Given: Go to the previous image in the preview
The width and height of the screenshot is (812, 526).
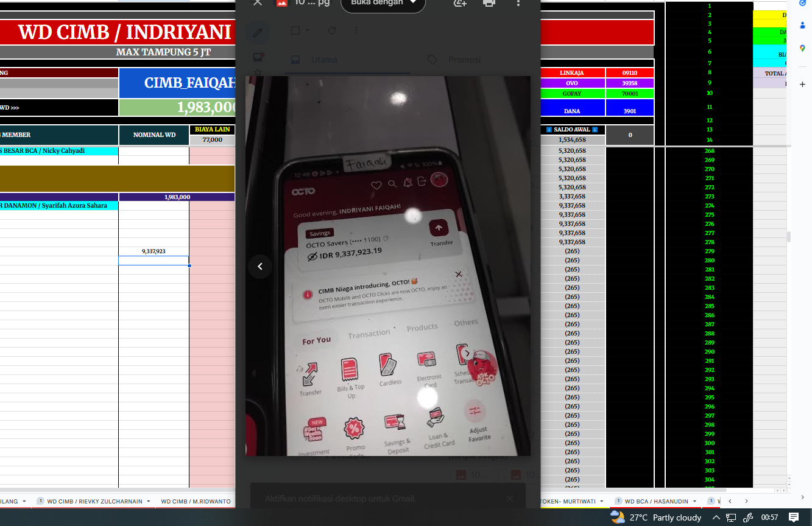Looking at the screenshot, I should 260,266.
